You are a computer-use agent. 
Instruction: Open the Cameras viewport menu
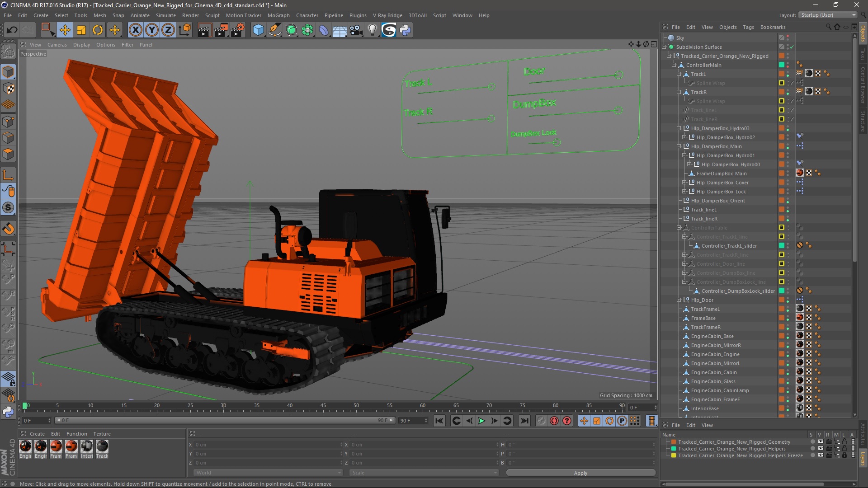click(x=57, y=45)
